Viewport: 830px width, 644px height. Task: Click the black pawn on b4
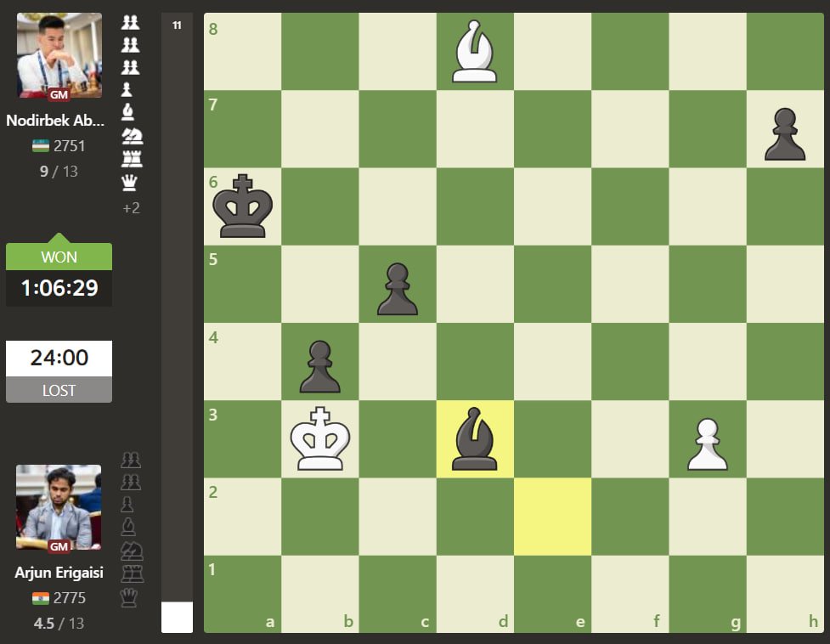(x=319, y=366)
